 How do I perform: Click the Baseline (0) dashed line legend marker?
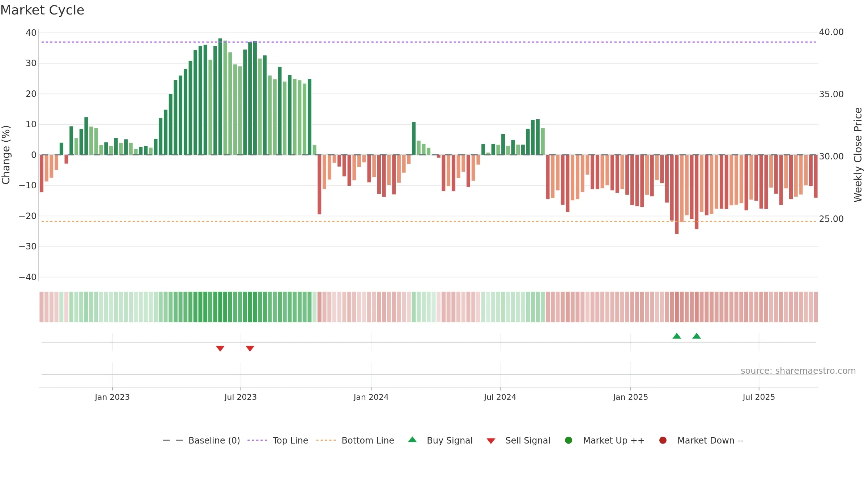pos(173,440)
